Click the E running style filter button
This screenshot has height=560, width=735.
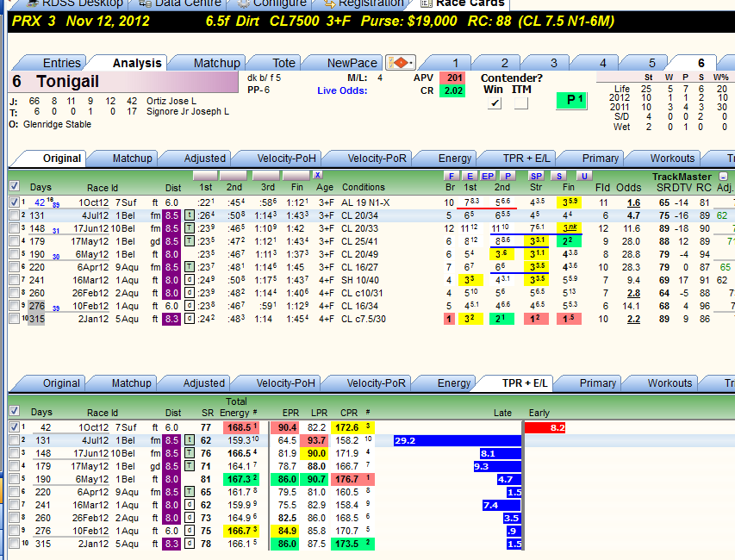click(x=470, y=176)
